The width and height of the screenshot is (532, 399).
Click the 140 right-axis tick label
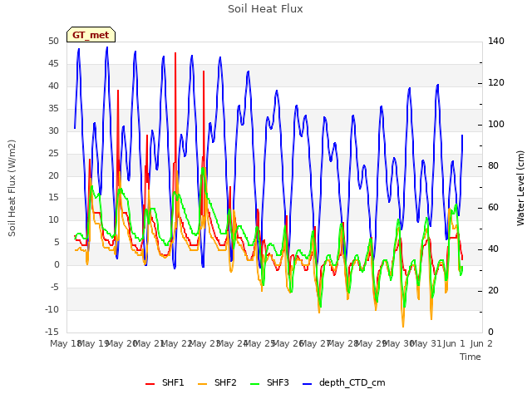(x=496, y=41)
